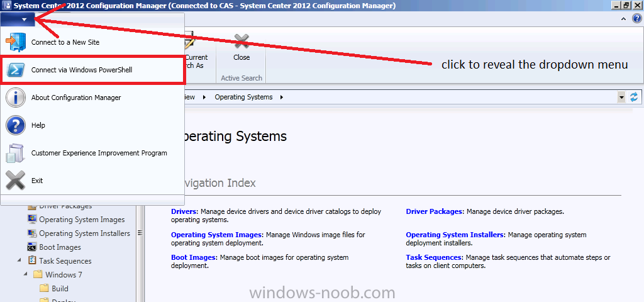Open the Boot Images link

click(193, 257)
